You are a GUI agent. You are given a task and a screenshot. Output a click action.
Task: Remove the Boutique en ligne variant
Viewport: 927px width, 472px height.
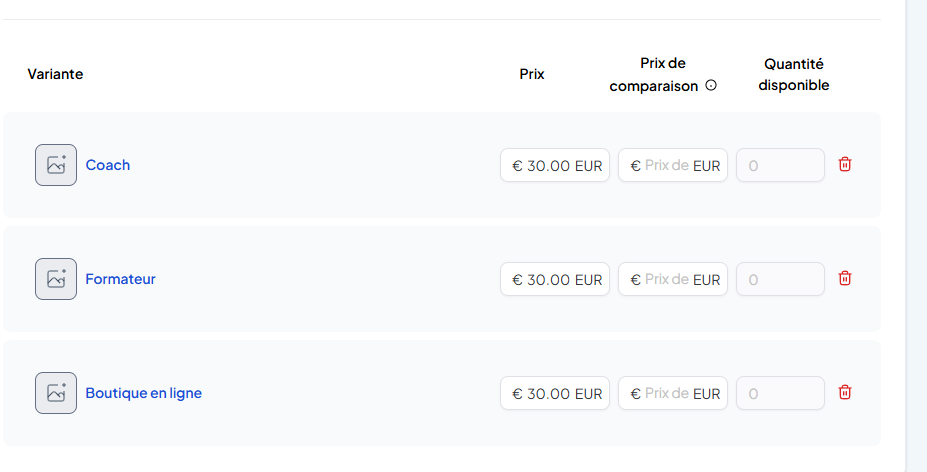[x=845, y=393]
